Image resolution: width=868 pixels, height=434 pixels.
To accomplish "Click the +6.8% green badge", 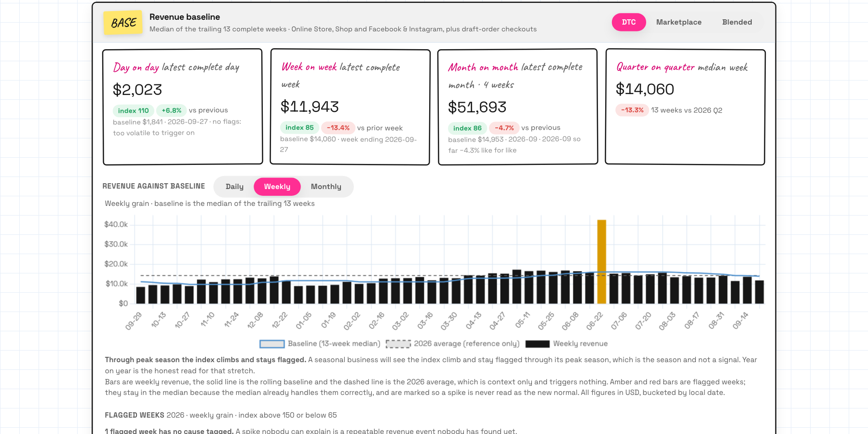I will click(171, 110).
